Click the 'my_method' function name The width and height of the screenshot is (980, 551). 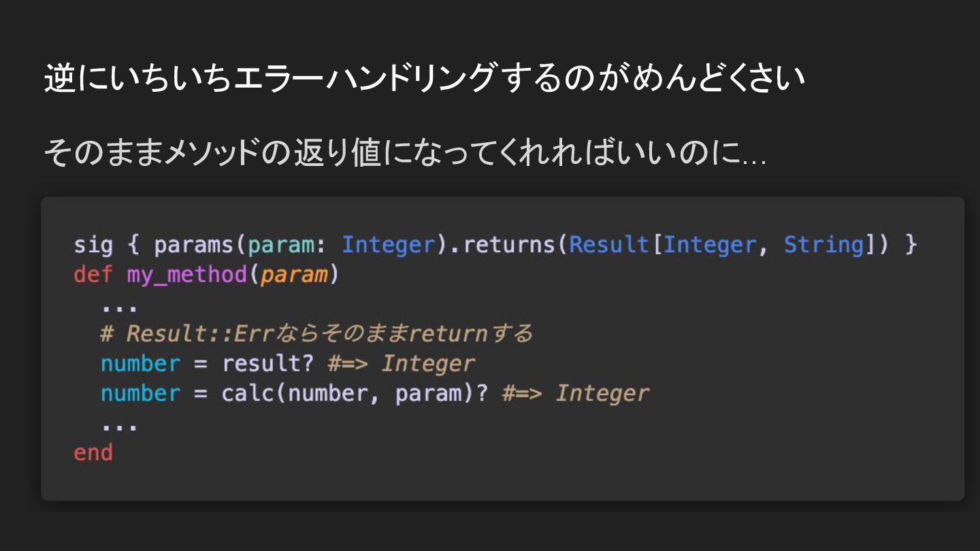click(186, 275)
